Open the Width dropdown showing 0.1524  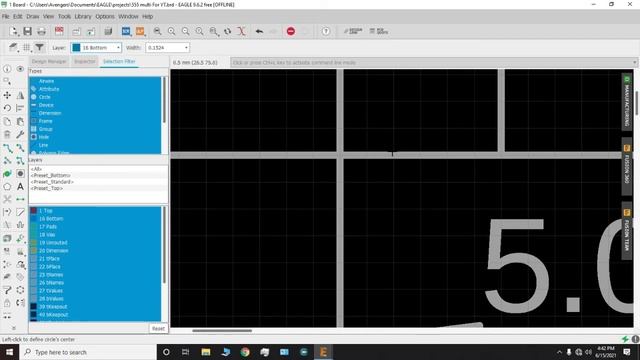pyautogui.click(x=167, y=47)
